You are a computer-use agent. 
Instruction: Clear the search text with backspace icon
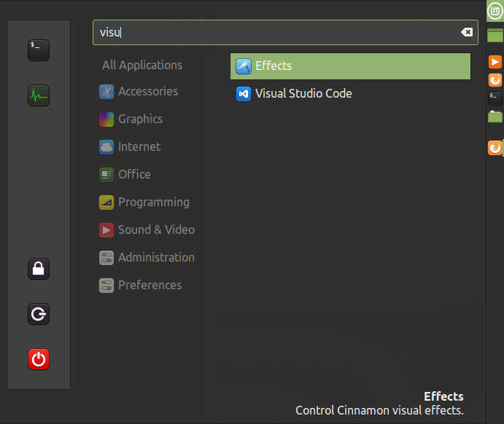[467, 32]
